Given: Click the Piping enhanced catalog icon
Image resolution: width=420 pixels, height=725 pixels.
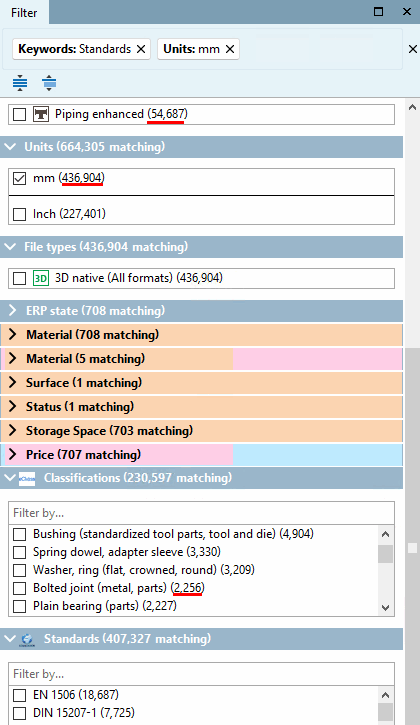Looking at the screenshot, I should click(x=41, y=114).
